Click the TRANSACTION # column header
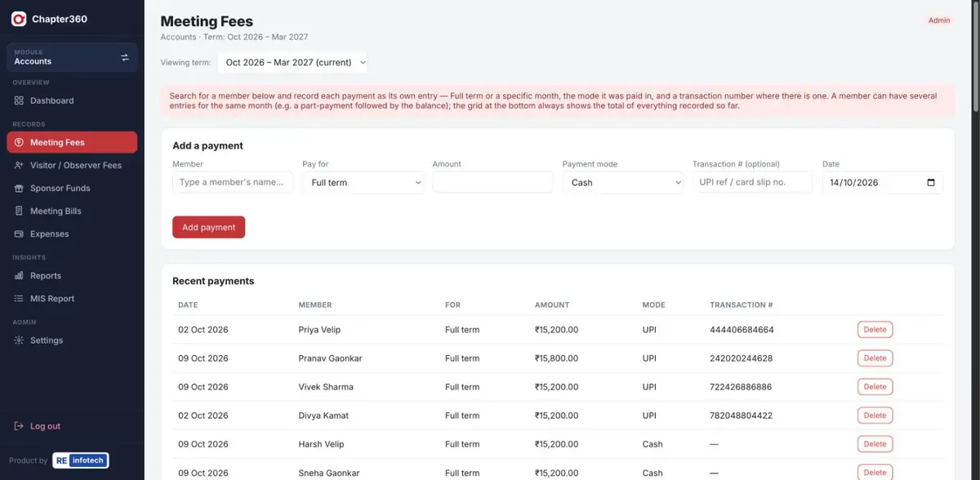The image size is (980, 480). click(x=742, y=305)
